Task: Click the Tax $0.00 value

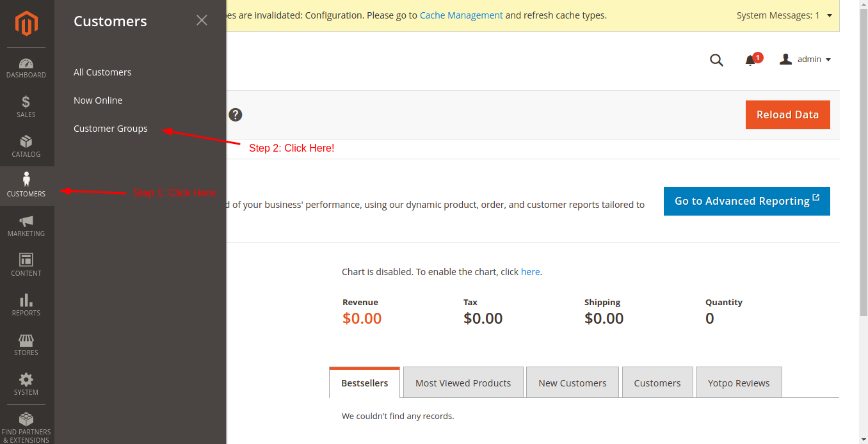Action: [483, 319]
